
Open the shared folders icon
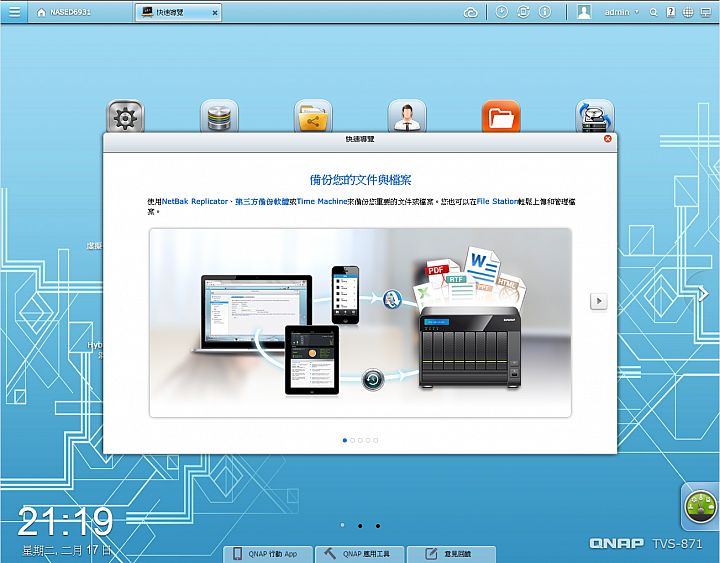click(x=313, y=117)
